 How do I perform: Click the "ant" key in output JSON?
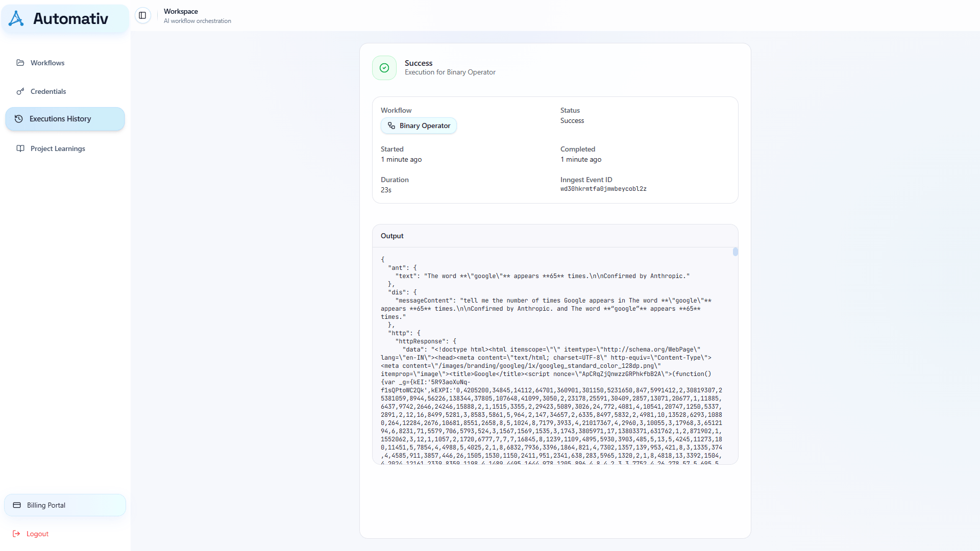pyautogui.click(x=397, y=268)
